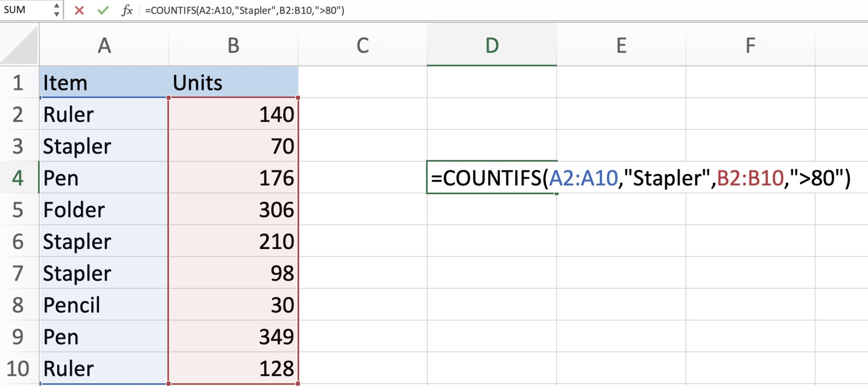The image size is (868, 386).
Task: Cancel the formula entry with the red X
Action: (79, 10)
